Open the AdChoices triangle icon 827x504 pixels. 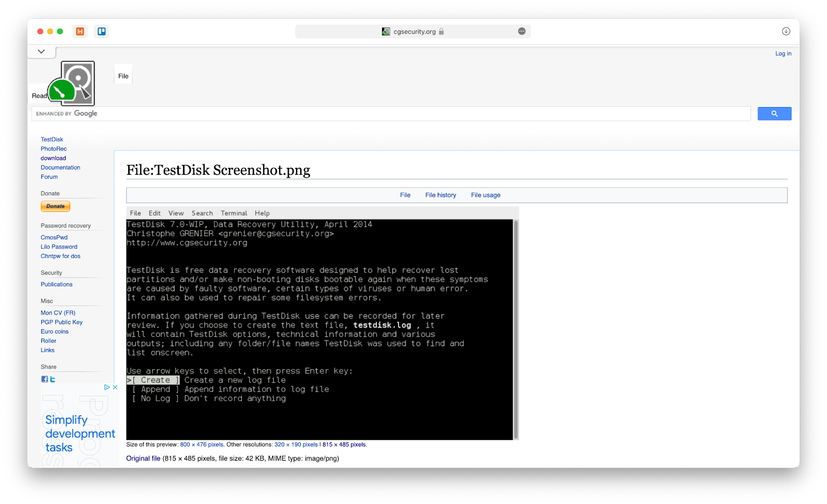click(107, 387)
